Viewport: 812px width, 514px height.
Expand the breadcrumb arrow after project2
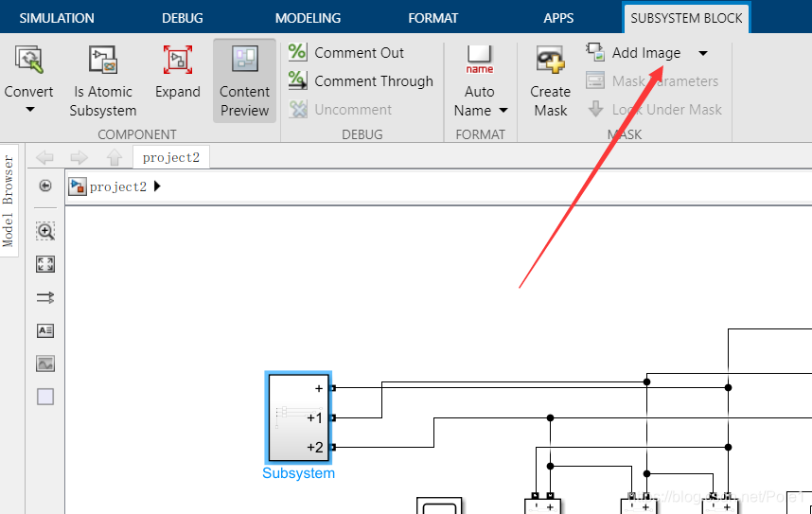coord(157,186)
